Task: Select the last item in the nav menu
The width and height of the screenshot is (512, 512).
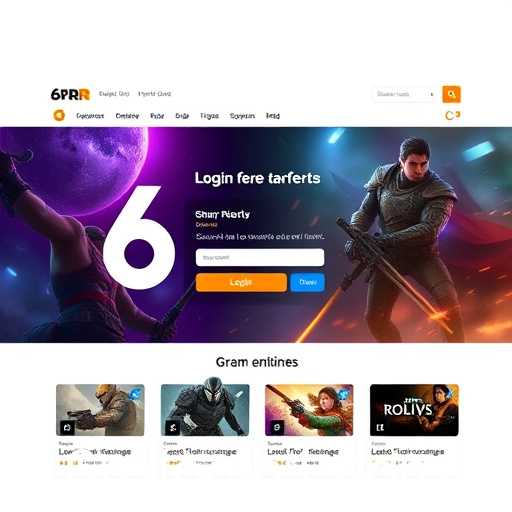Action: click(x=273, y=116)
